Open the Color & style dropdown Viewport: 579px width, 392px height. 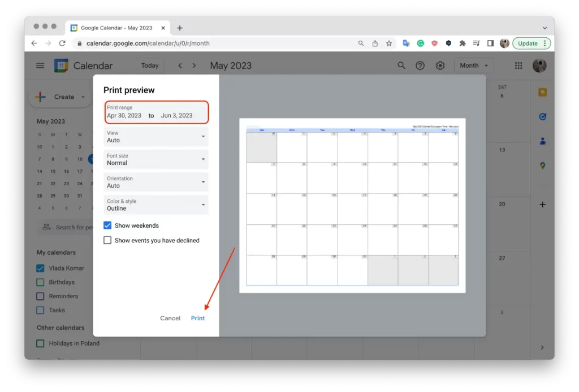click(156, 205)
